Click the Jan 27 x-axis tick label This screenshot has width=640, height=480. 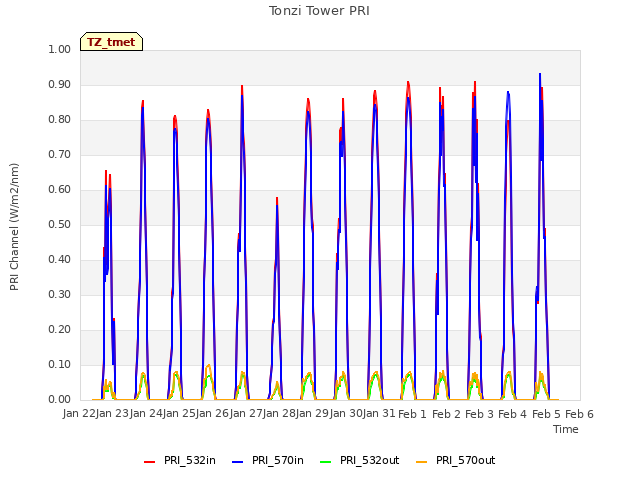[x=246, y=414]
